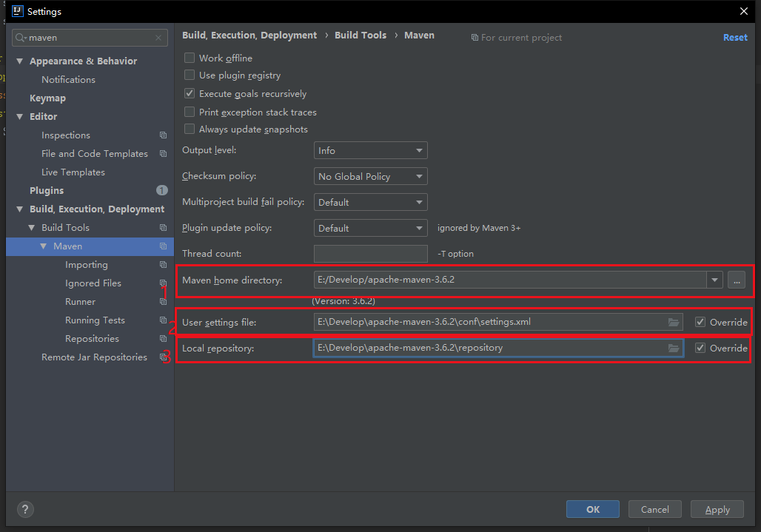The height and width of the screenshot is (532, 761).
Task: Collapse Maven tree node
Action: point(43,246)
